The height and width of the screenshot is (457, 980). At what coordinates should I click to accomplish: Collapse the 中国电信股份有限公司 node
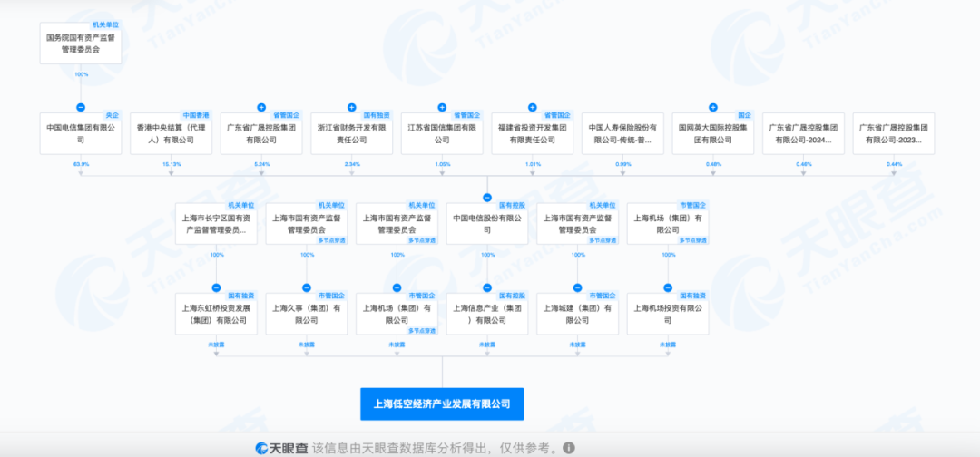tap(487, 198)
